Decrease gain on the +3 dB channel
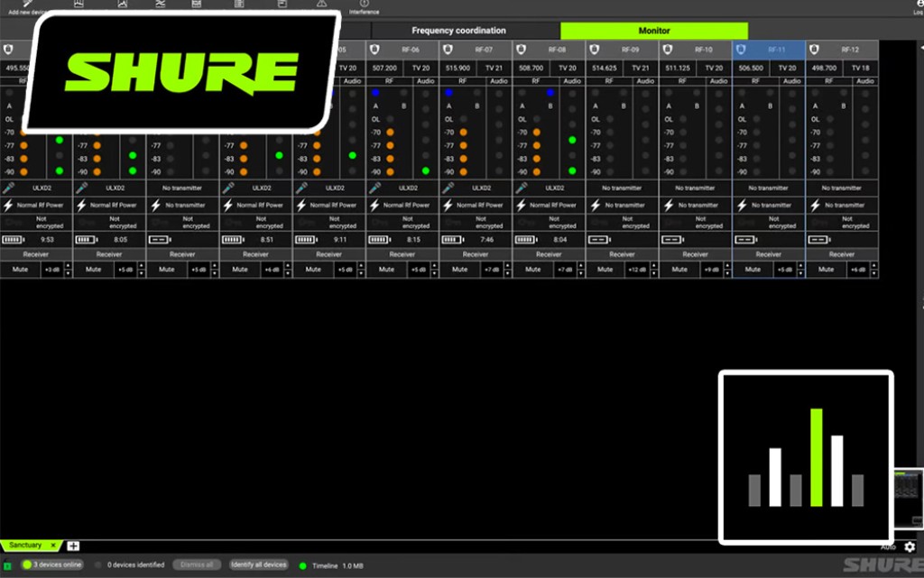Screen dimensions: 924x578 [x=68, y=274]
